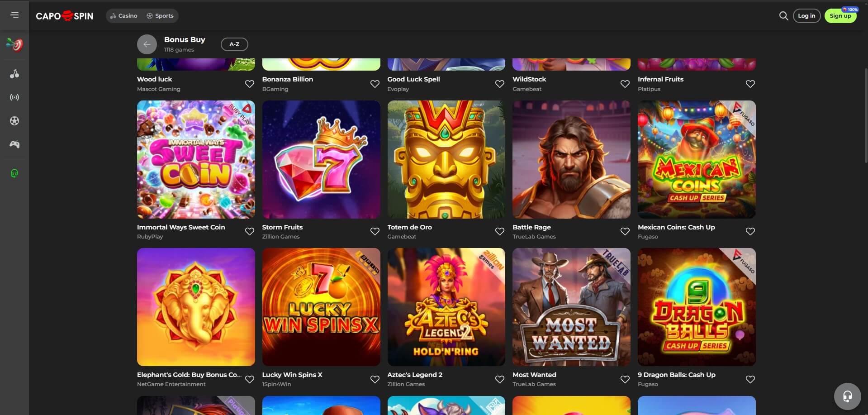Click the Mascot Gaming provider text
The width and height of the screenshot is (868, 415).
pos(159,89)
